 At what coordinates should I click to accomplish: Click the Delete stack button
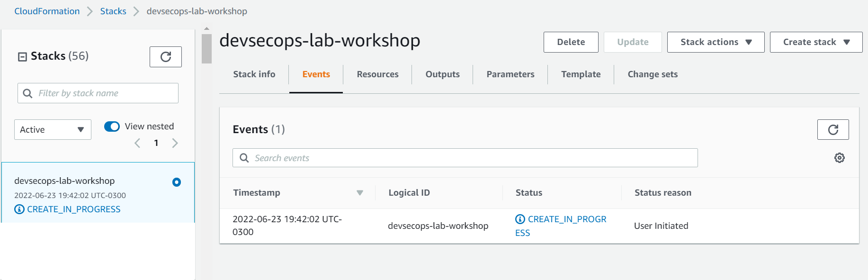(571, 42)
